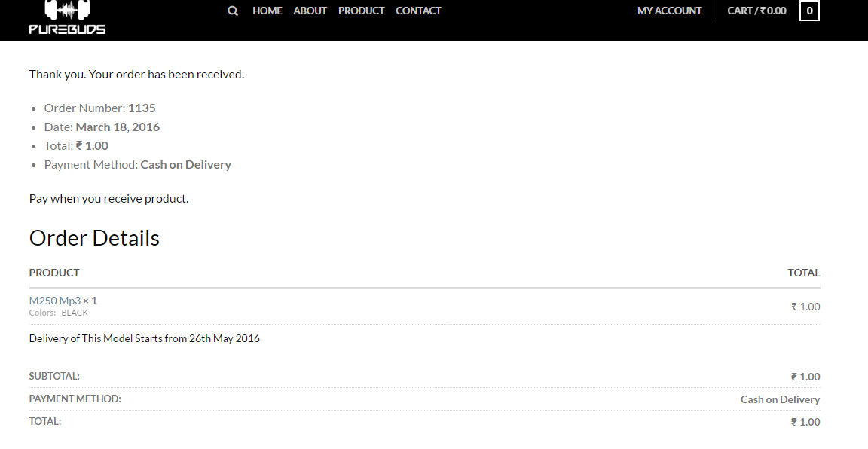Click the Total ₹ 1.00 in order summary list
This screenshot has width=868, height=449.
point(76,145)
